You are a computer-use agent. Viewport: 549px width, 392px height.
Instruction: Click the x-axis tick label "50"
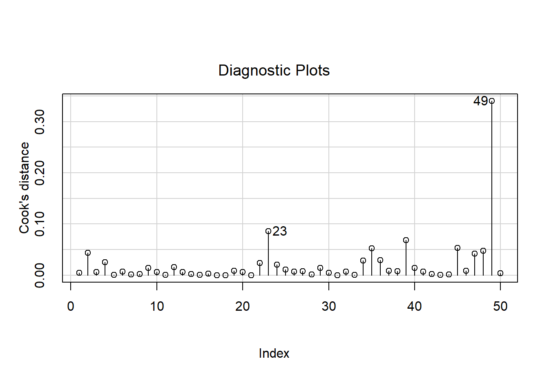(x=500, y=306)
